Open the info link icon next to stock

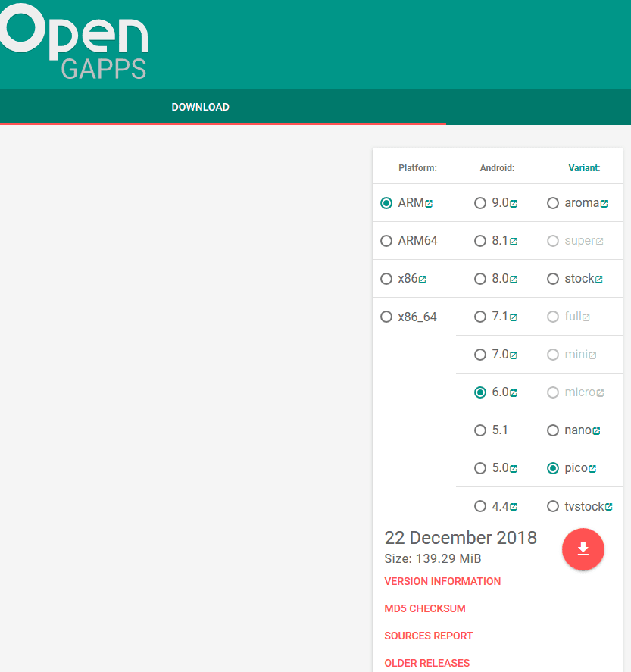[599, 280]
